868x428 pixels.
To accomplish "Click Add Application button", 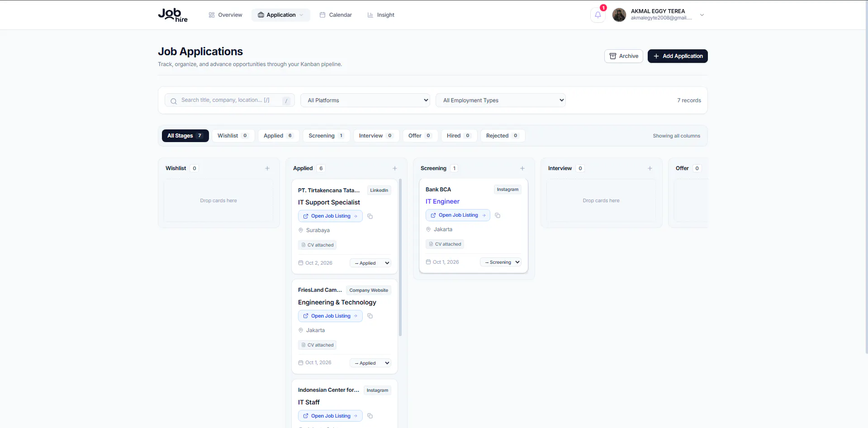I will pyautogui.click(x=678, y=56).
